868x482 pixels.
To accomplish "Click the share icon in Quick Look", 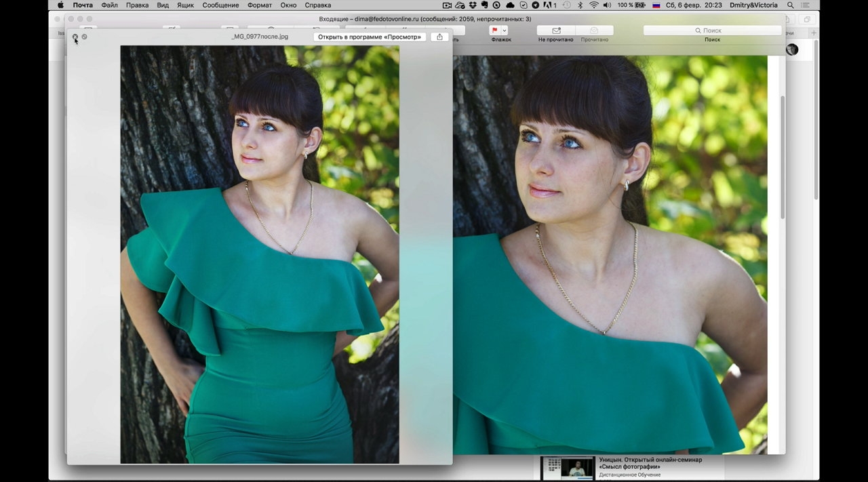I will point(439,37).
